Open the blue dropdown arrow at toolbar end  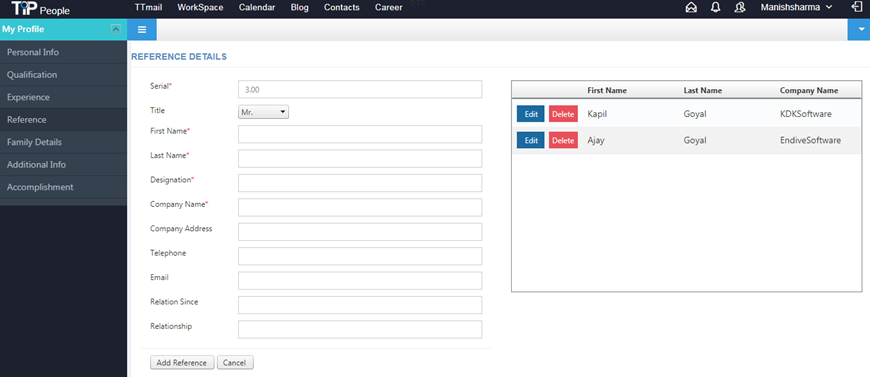pos(859,29)
